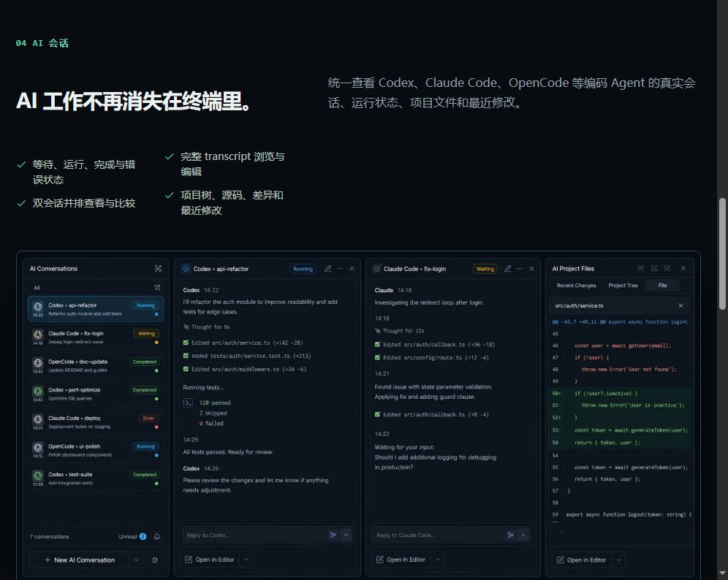Toggle checkbox for Edited src/config/route.ts
Viewport: 728px width, 580px height.
(x=377, y=358)
